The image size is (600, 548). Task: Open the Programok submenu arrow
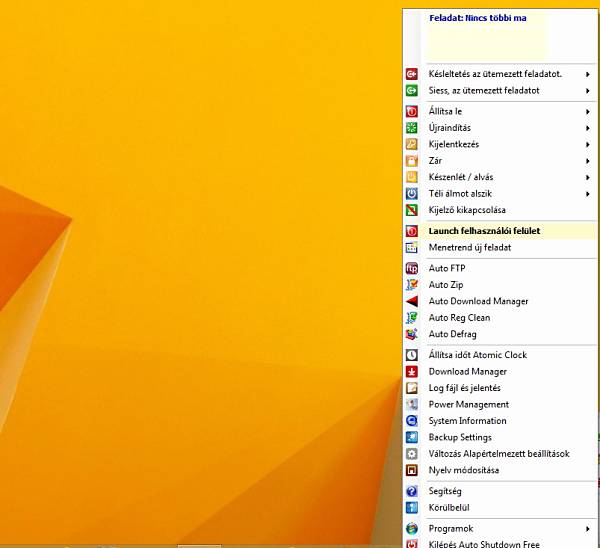tap(587, 529)
